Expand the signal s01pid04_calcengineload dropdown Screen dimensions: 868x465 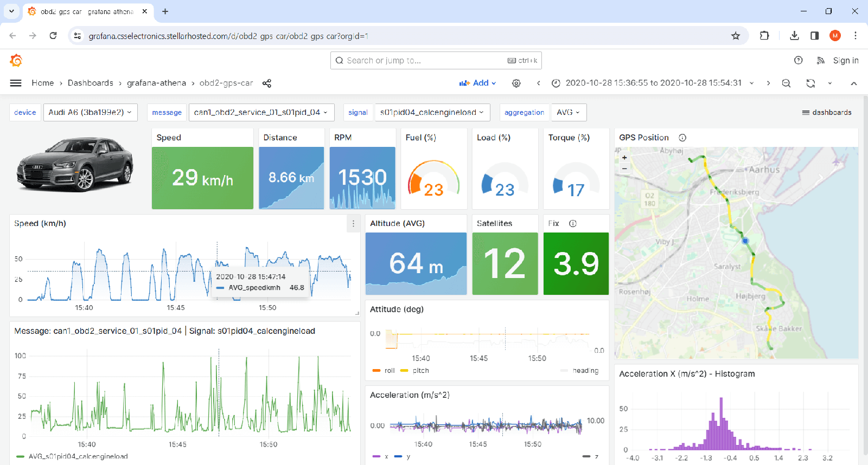coord(432,112)
